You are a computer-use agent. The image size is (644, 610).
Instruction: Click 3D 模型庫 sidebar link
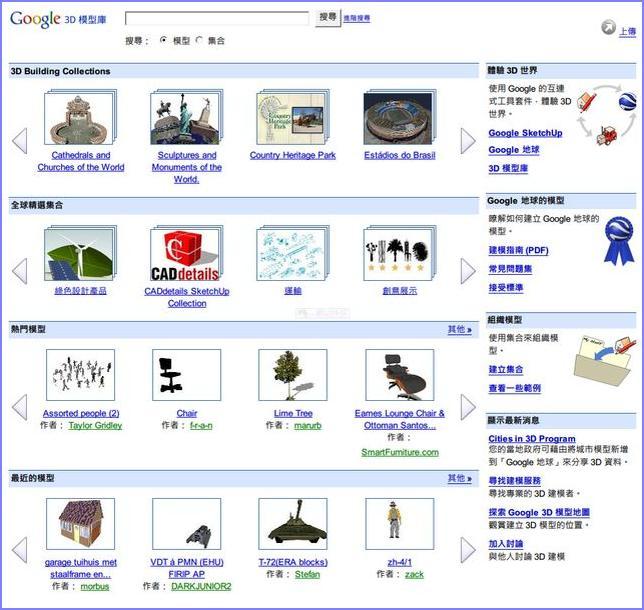coord(508,168)
